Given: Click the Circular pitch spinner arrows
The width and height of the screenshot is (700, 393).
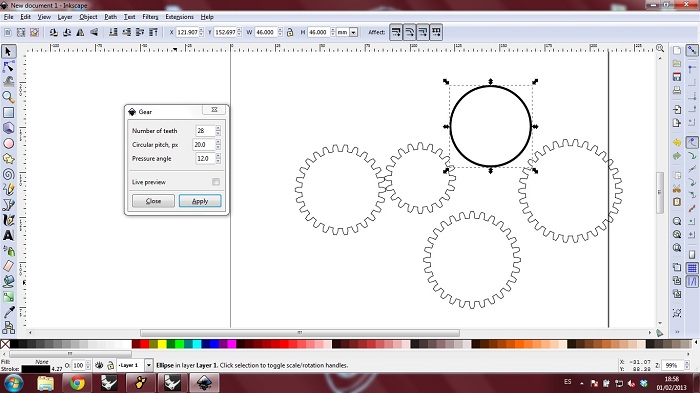Looking at the screenshot, I should click(218, 144).
